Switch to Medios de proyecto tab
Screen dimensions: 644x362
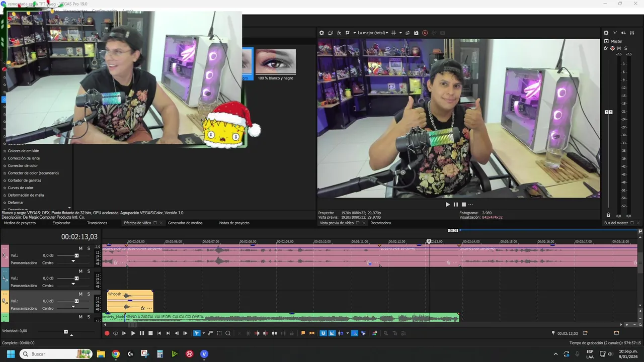point(20,223)
